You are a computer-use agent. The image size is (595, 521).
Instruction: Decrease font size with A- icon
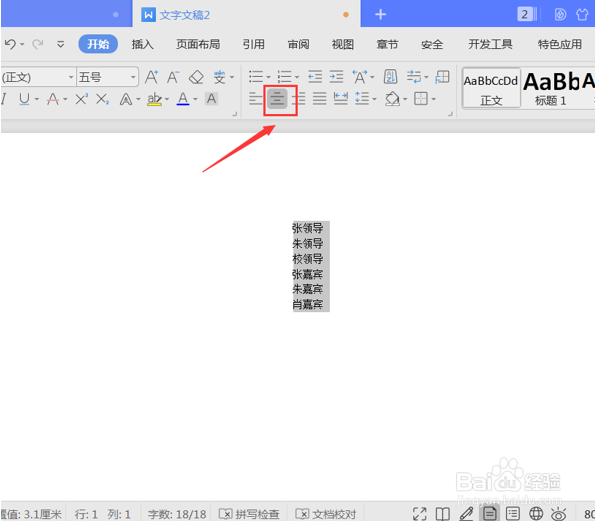(173, 77)
